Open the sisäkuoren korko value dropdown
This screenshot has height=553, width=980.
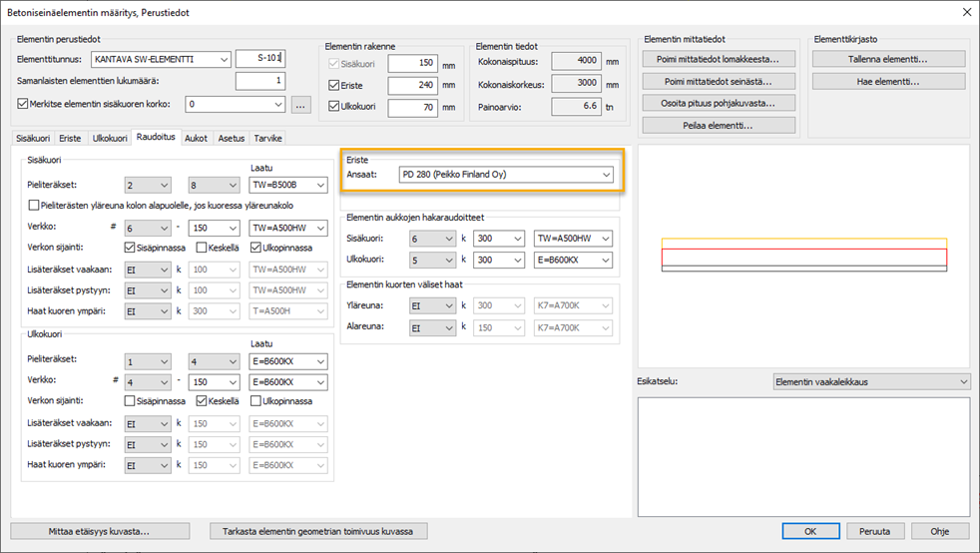coord(235,105)
